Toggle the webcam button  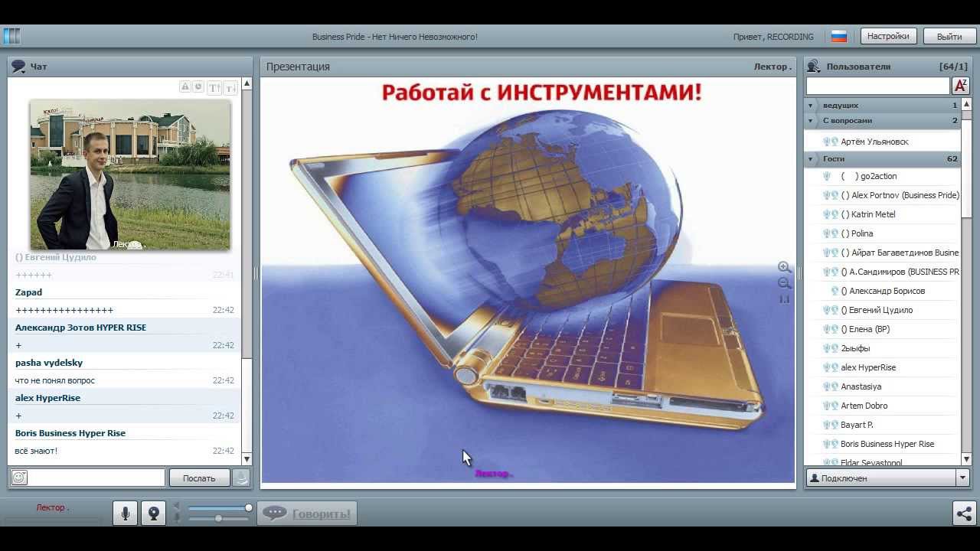pos(153,513)
